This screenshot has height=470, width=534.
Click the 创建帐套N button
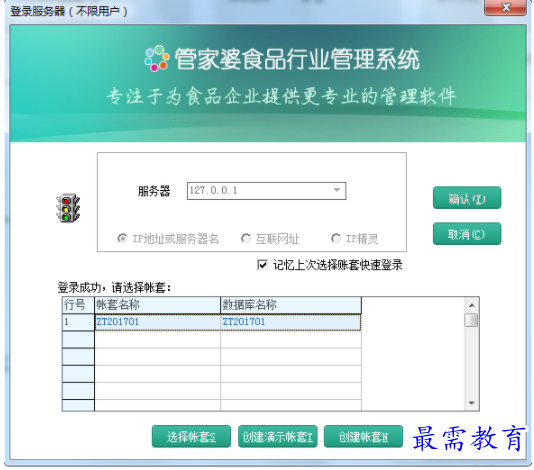[x=363, y=436]
